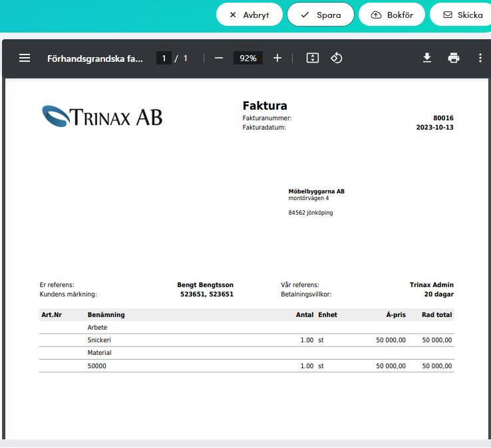Click the marking 523651, 523651

[207, 294]
